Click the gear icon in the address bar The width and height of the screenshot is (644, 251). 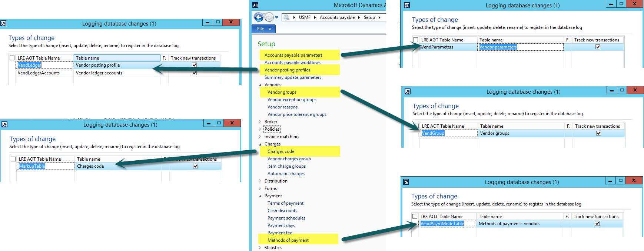[x=286, y=17]
